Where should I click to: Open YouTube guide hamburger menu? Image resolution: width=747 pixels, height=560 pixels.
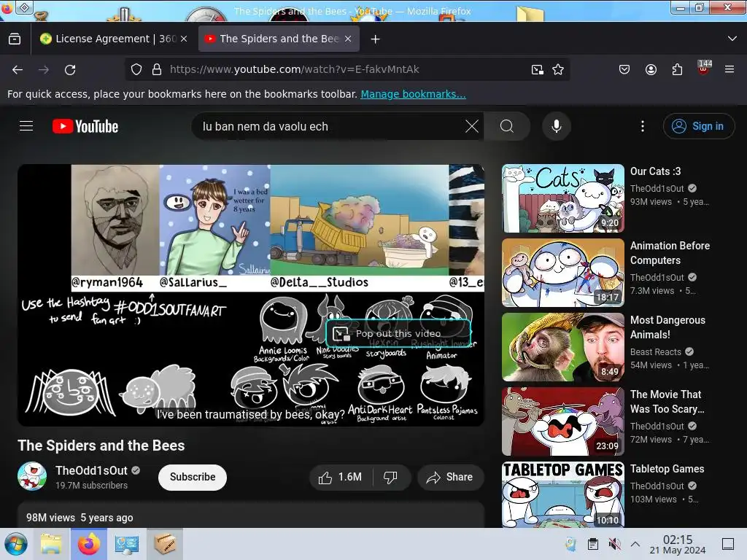point(26,126)
